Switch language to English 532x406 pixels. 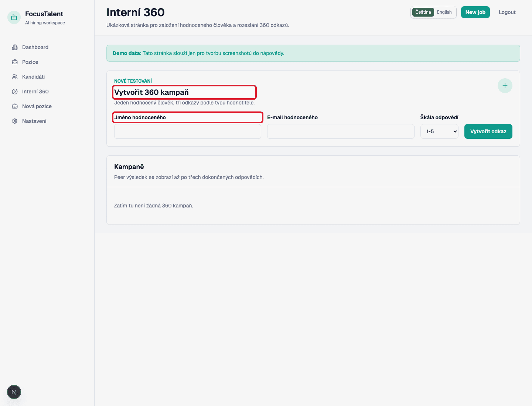click(444, 12)
